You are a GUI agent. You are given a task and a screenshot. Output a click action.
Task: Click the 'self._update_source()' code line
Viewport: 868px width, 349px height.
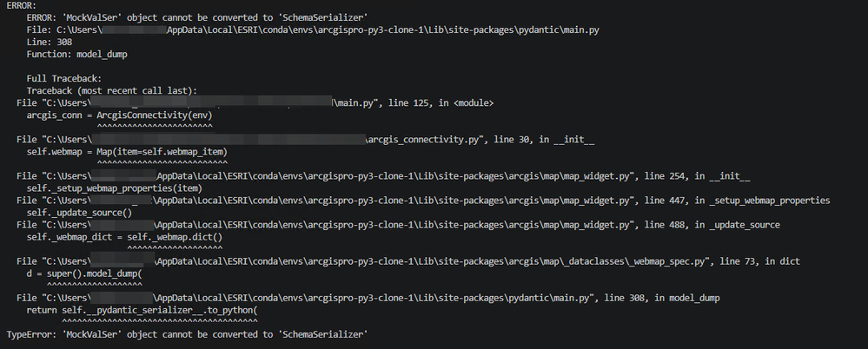coord(79,213)
